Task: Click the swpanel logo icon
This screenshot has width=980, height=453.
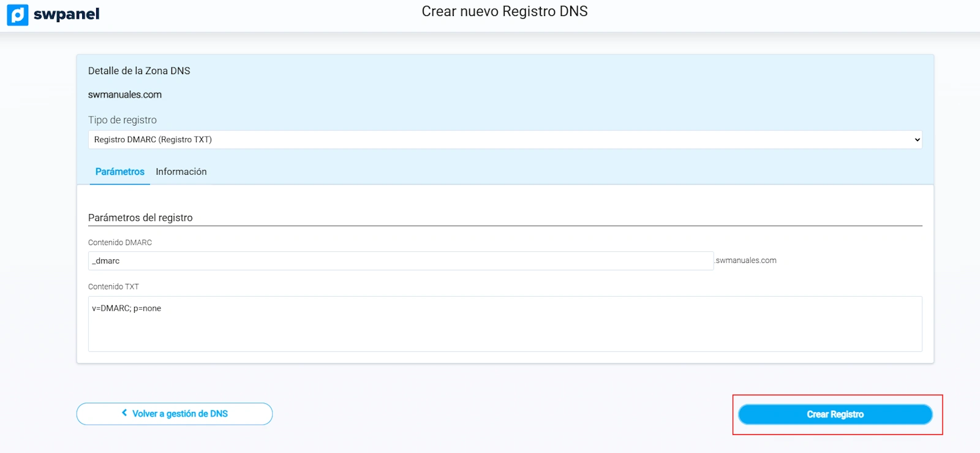Action: click(18, 15)
